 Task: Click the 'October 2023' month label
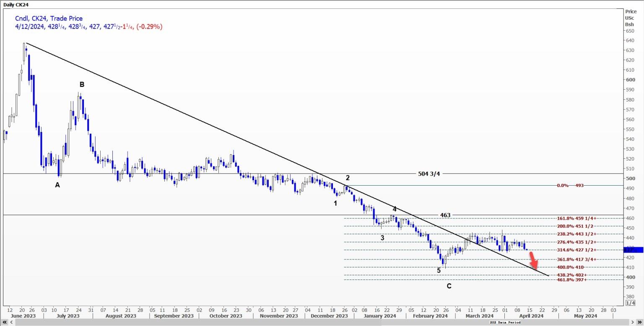click(226, 316)
